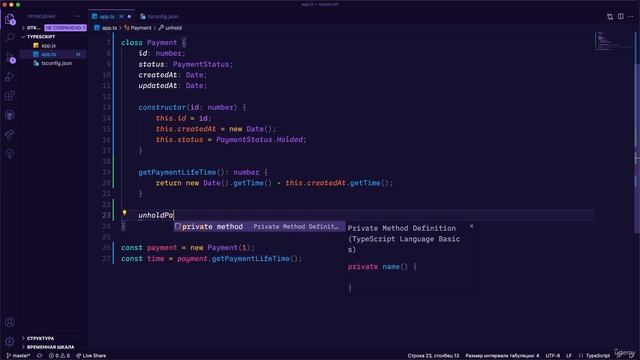Click Payment class in the breadcrumb
This screenshot has width=640, height=360.
point(138,28)
